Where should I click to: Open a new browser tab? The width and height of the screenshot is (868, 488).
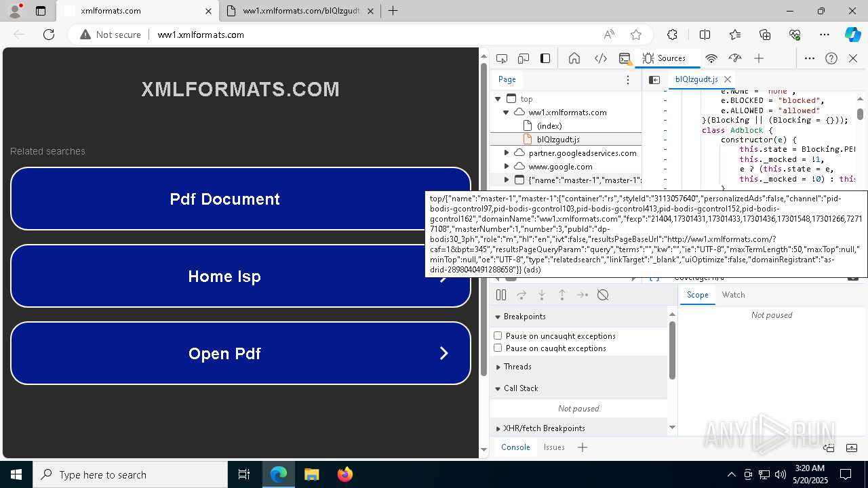pos(393,11)
